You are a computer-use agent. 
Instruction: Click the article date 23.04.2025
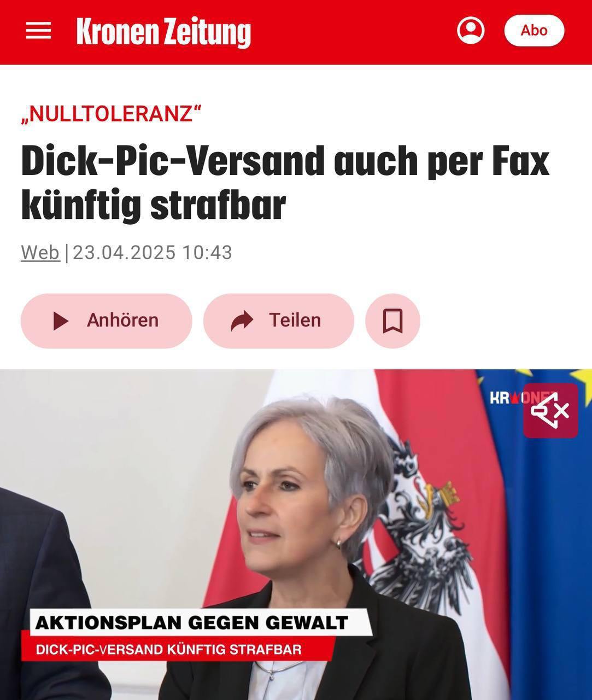pos(124,252)
